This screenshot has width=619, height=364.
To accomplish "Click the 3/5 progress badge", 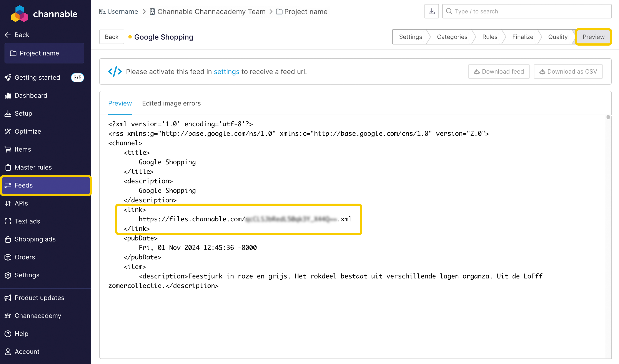I will [77, 77].
